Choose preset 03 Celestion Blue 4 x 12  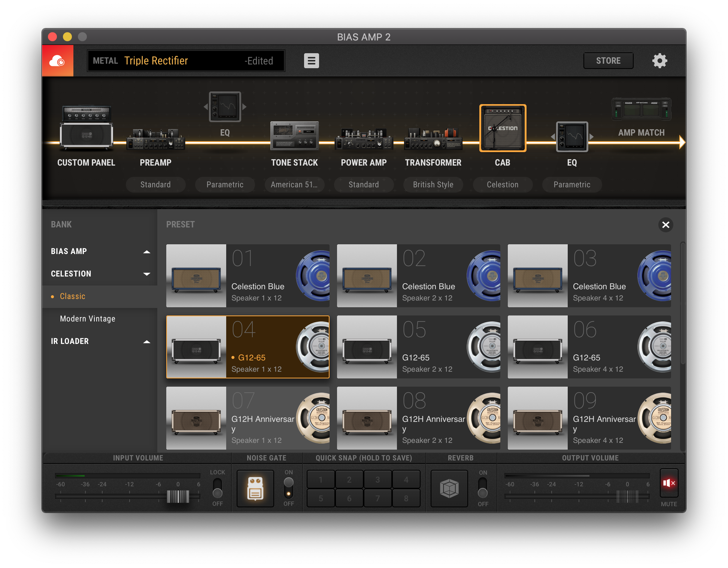(x=589, y=276)
